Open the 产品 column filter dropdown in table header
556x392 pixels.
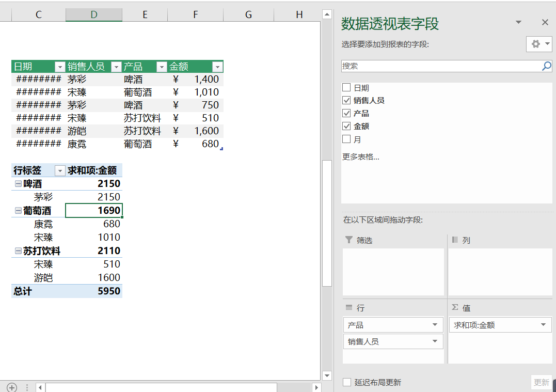pos(162,67)
